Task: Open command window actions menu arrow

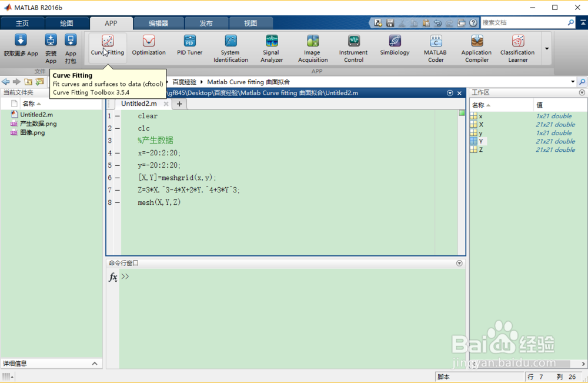Action: click(x=459, y=264)
